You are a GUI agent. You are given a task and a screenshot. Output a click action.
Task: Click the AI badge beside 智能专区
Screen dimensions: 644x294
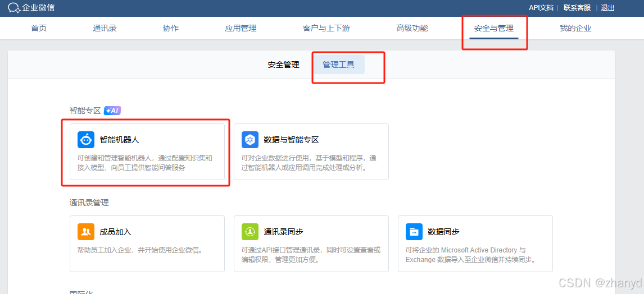[x=112, y=111]
